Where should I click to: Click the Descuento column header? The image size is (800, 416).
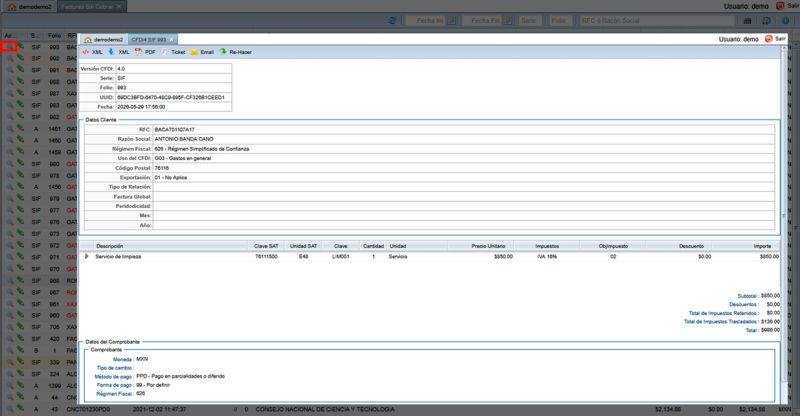(x=679, y=246)
